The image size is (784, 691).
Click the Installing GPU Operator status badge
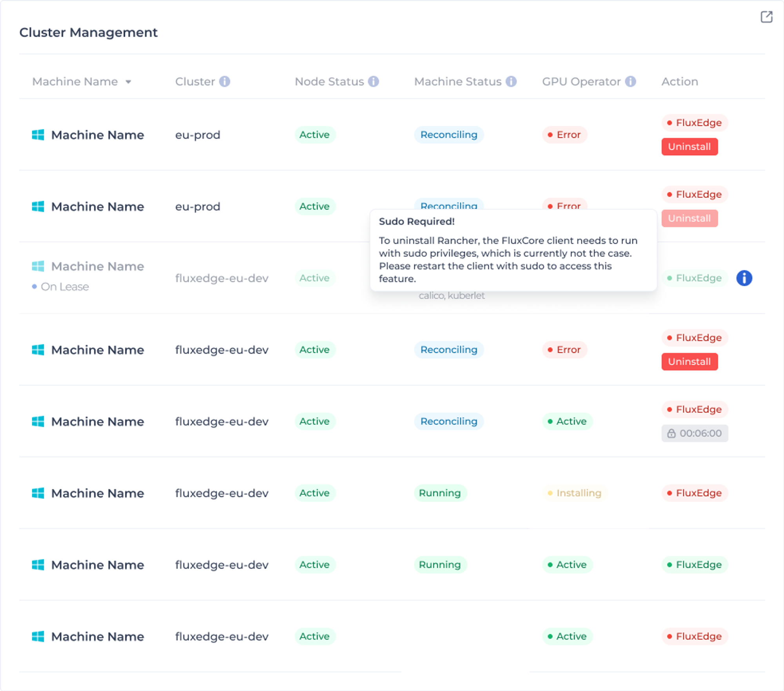[574, 493]
